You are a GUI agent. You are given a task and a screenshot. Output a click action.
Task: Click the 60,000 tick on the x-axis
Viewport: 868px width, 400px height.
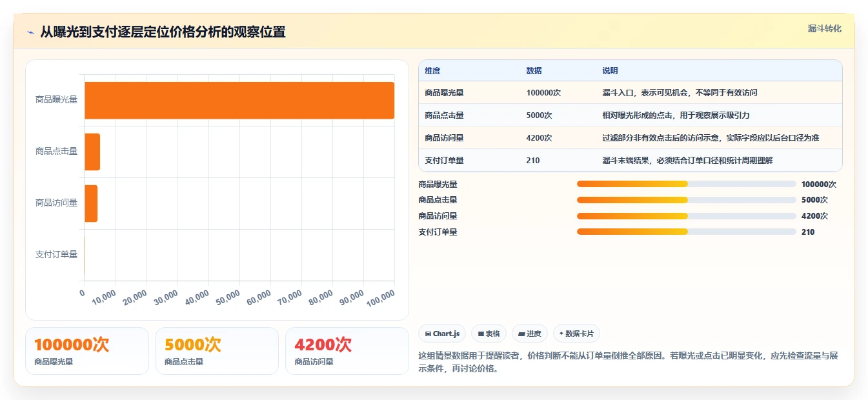259,298
